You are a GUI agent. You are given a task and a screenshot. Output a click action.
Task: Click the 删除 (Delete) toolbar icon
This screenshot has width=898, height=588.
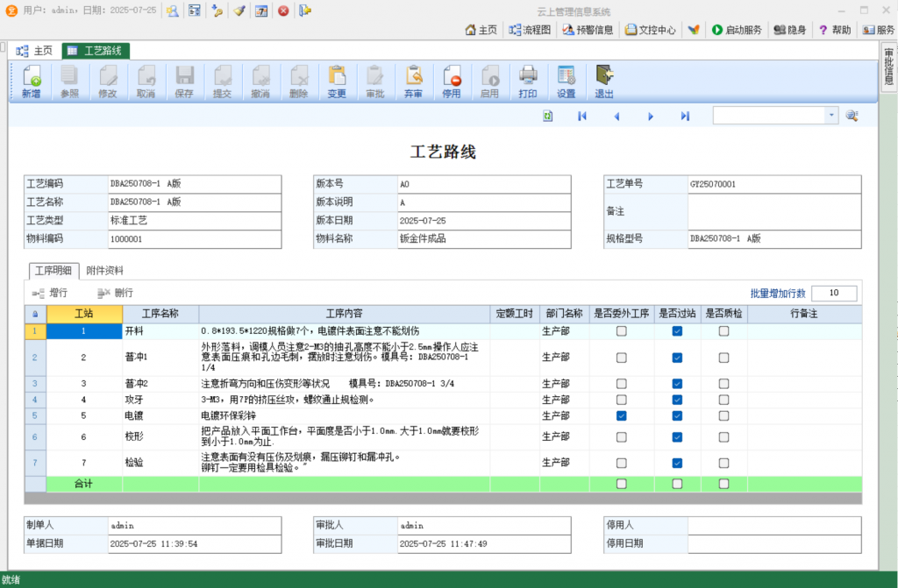(x=298, y=81)
